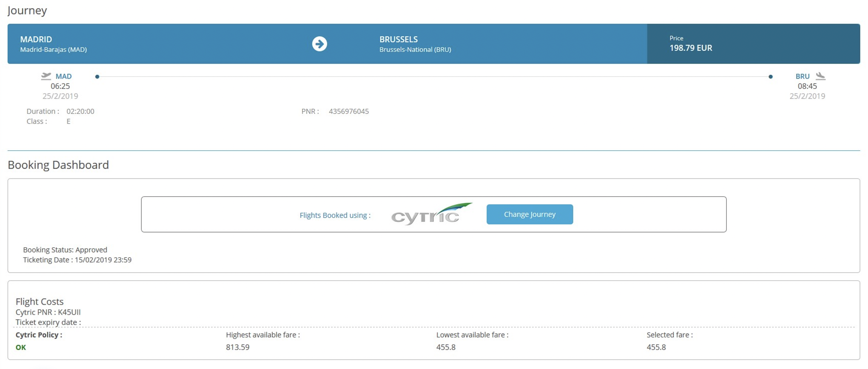Screen dimensions: 868x369
Task: Click the landing plane icon near BRU
Action: tap(820, 76)
